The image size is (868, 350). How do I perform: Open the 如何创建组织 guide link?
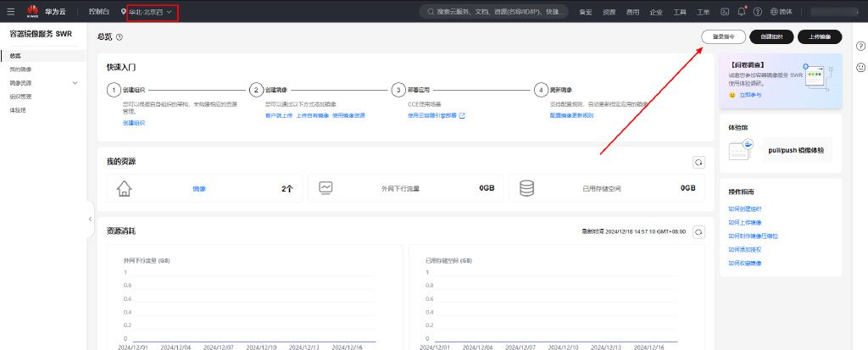point(745,208)
